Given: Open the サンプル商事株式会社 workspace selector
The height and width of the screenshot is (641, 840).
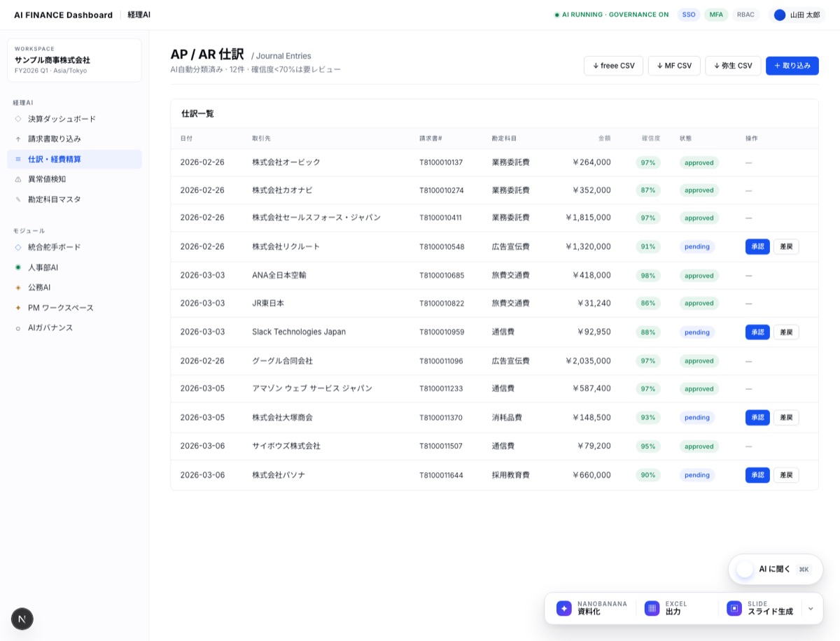Looking at the screenshot, I should pos(74,60).
